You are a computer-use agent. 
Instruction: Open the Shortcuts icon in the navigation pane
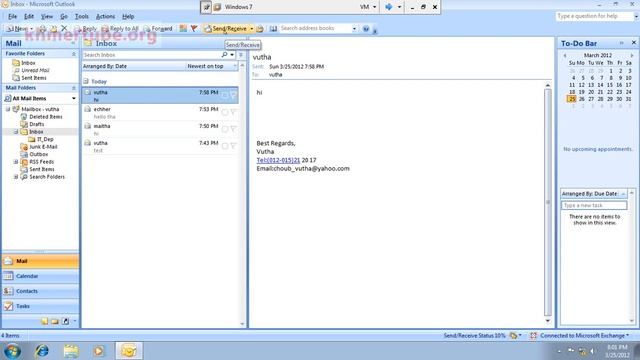[65, 321]
